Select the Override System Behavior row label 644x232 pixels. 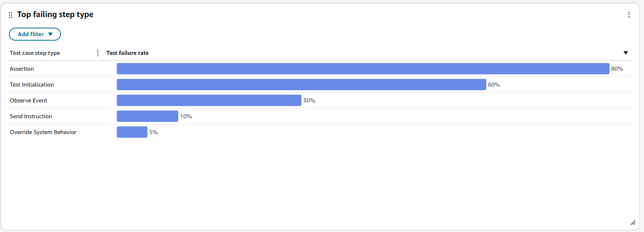point(43,132)
